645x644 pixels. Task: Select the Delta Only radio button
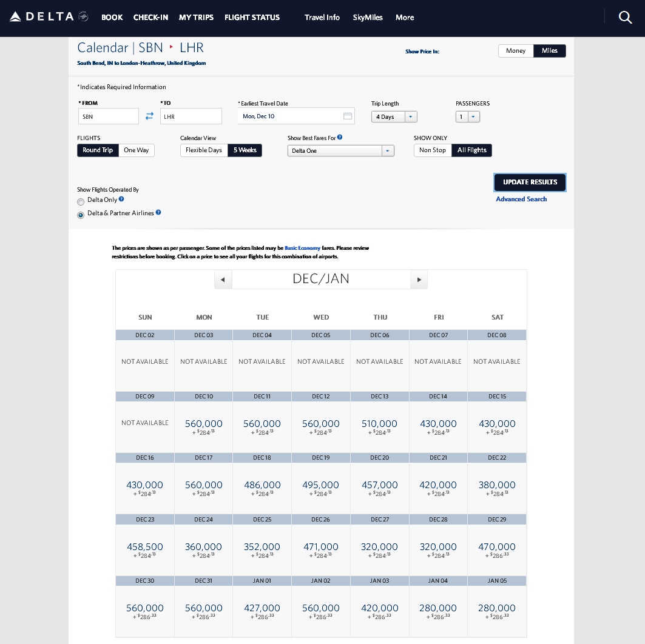81,202
